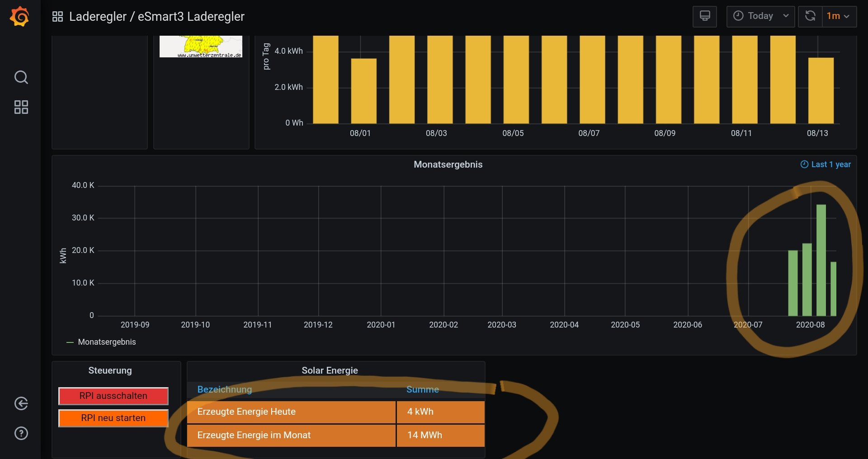The height and width of the screenshot is (459, 868).
Task: Sort table by the Summe column header
Action: pos(422,389)
